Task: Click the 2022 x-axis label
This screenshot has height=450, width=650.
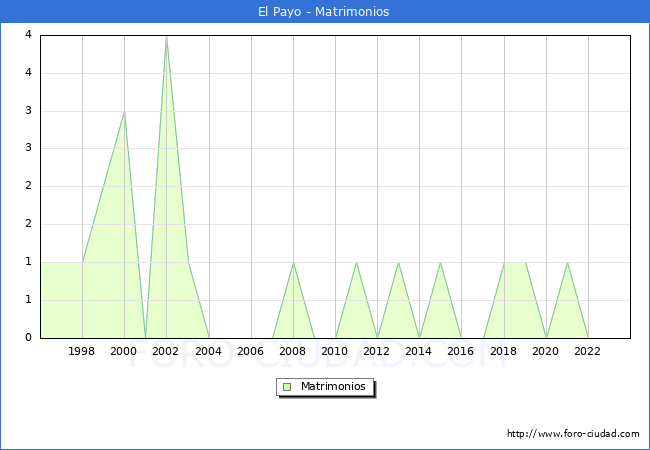Action: (x=587, y=351)
